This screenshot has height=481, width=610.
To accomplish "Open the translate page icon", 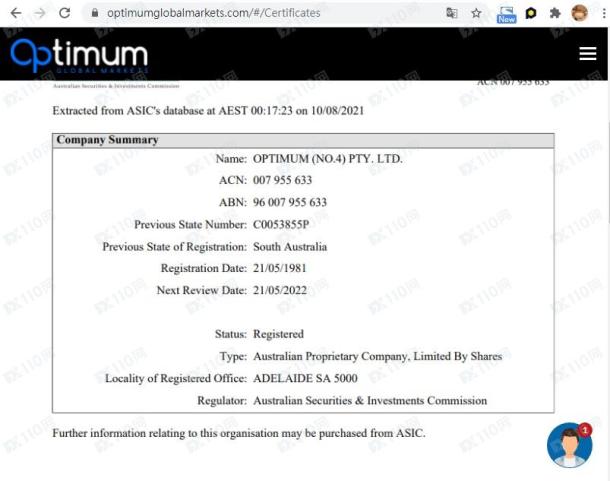I will tap(452, 13).
